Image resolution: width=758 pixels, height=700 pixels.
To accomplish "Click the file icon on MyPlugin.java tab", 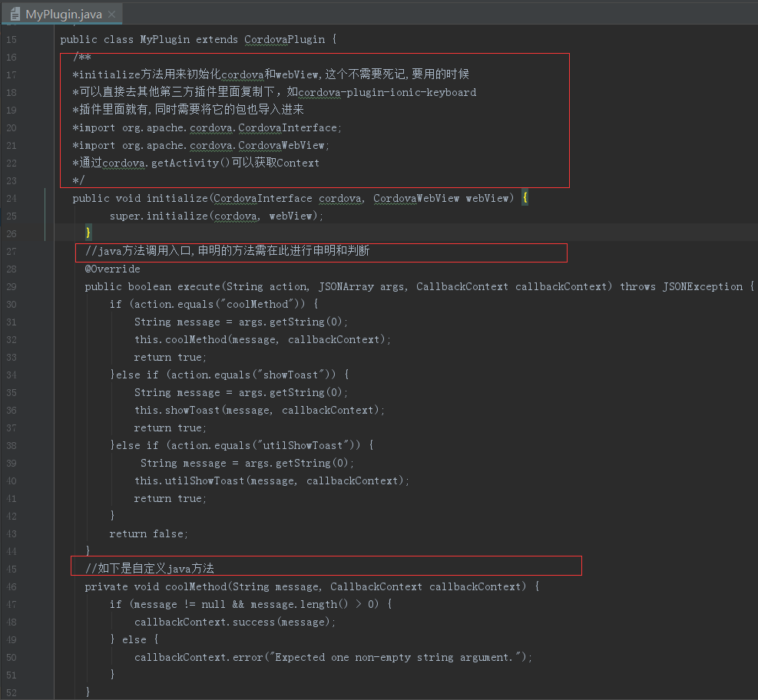I will (15, 14).
